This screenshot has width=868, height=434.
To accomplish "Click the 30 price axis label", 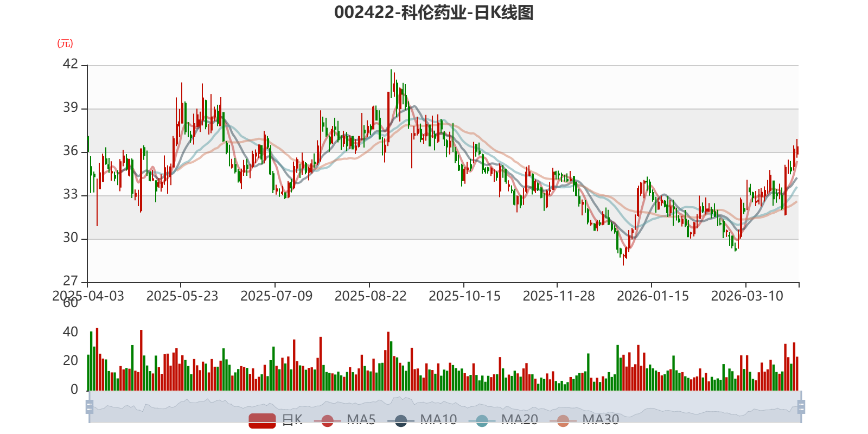I will click(x=71, y=238).
